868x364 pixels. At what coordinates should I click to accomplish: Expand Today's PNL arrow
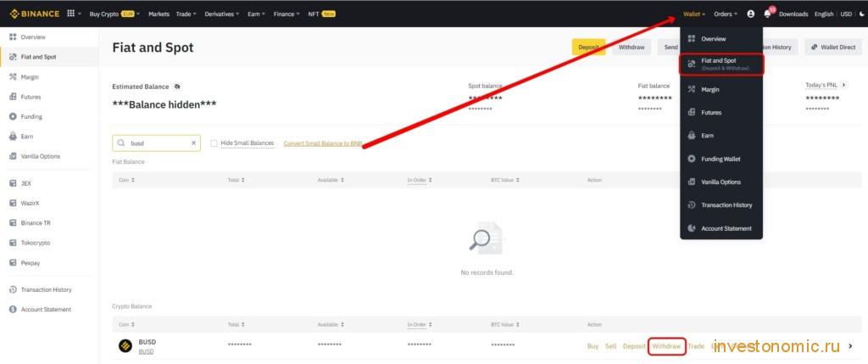843,86
